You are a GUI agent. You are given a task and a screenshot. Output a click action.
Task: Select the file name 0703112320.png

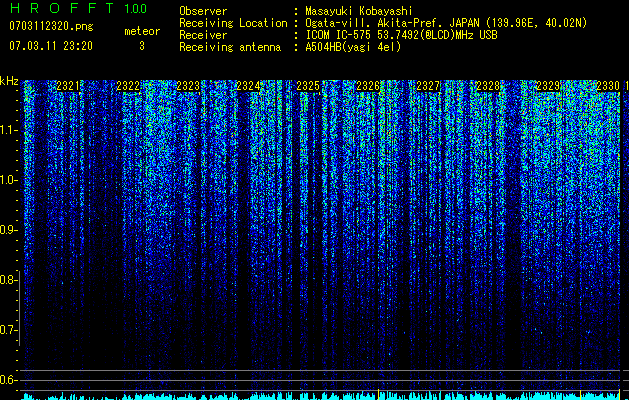pyautogui.click(x=51, y=26)
